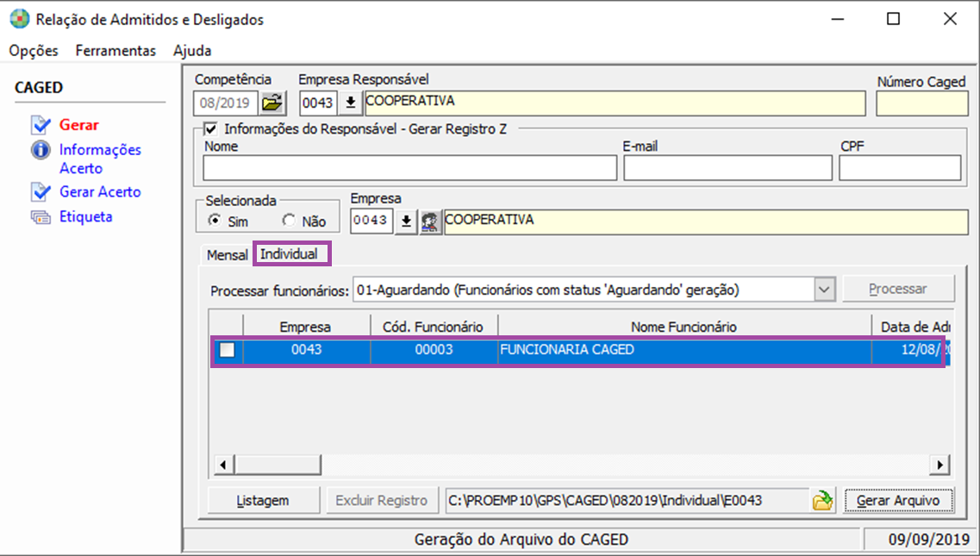Select the Sim radio button
This screenshot has width=980, height=556.
215,221
